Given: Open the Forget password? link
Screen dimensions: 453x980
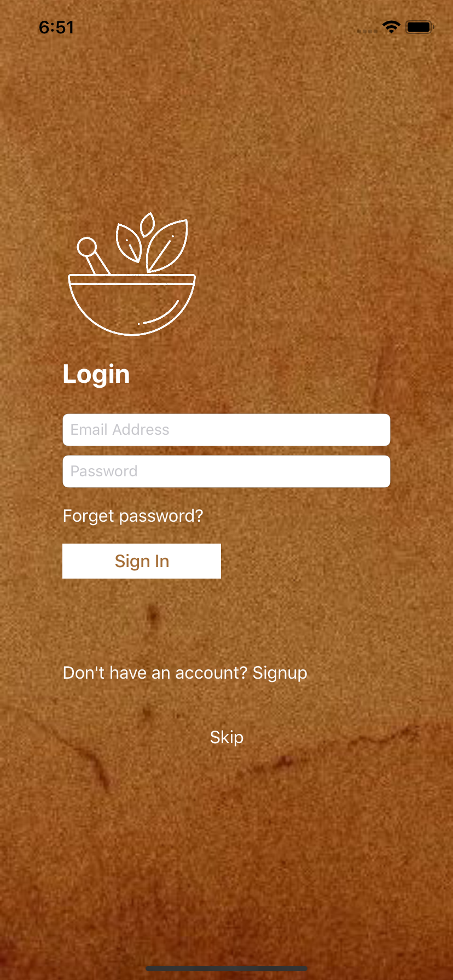Looking at the screenshot, I should (133, 516).
